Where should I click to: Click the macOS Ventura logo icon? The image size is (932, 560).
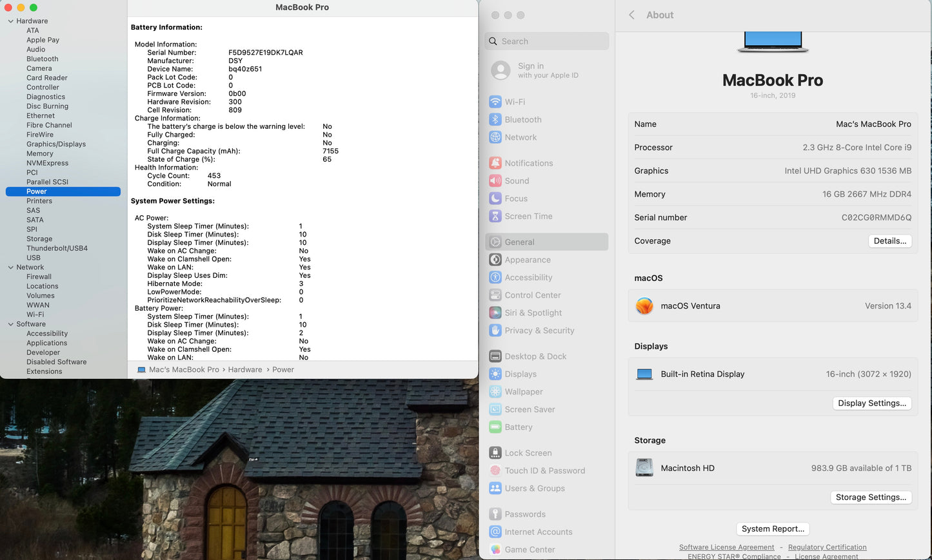coord(644,306)
